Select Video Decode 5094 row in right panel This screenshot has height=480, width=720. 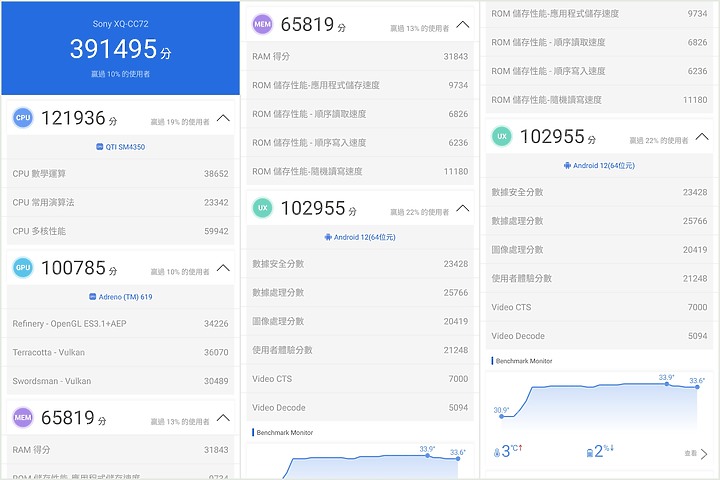(x=599, y=336)
